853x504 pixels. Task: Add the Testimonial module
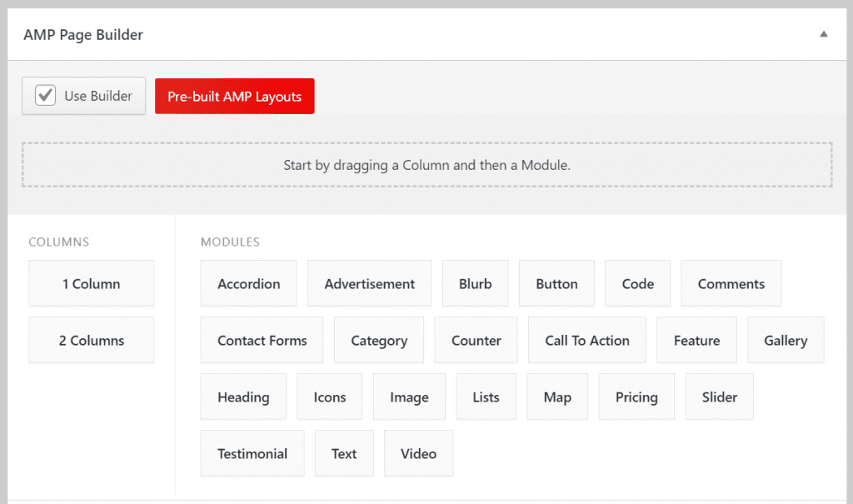[252, 453]
